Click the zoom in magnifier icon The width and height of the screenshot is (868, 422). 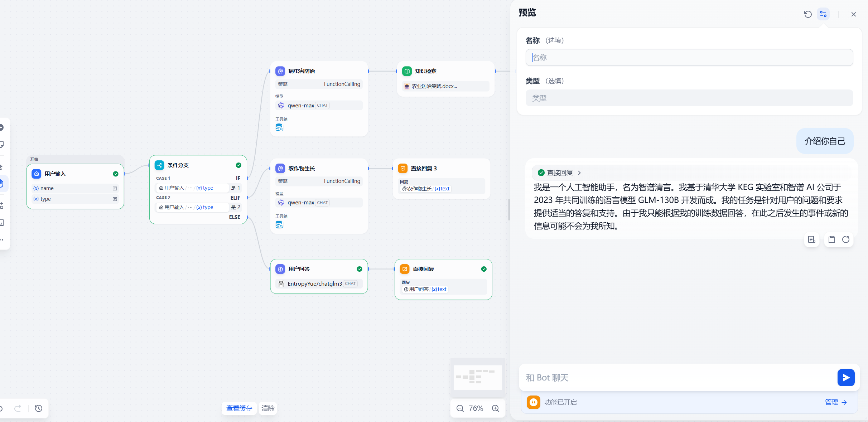click(496, 408)
